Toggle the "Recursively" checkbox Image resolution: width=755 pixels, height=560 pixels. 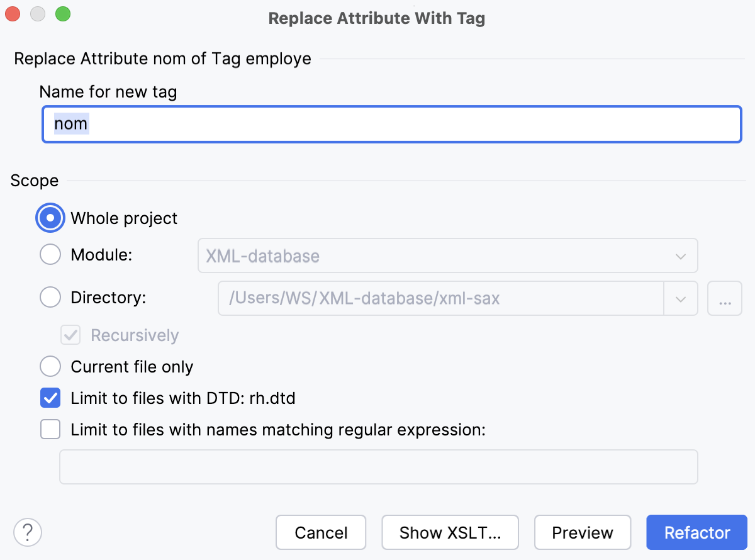click(70, 335)
